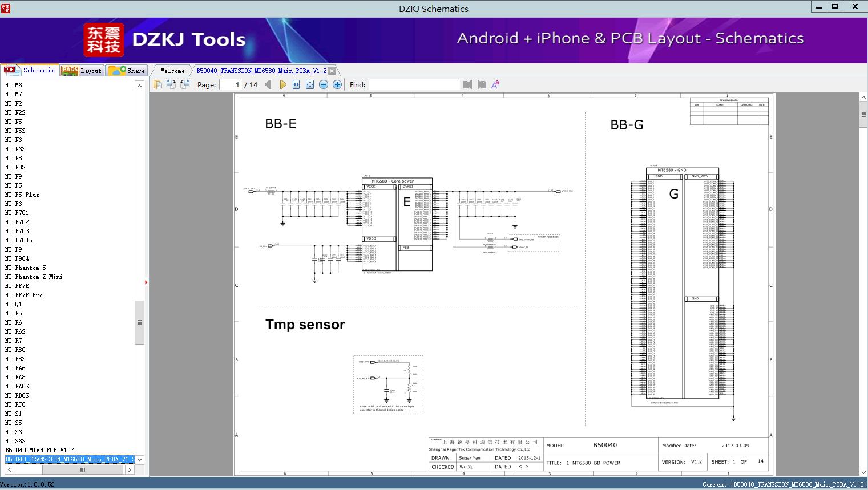Screen dimensions: 868x490
Task: Open the Share tab
Action: pos(127,71)
